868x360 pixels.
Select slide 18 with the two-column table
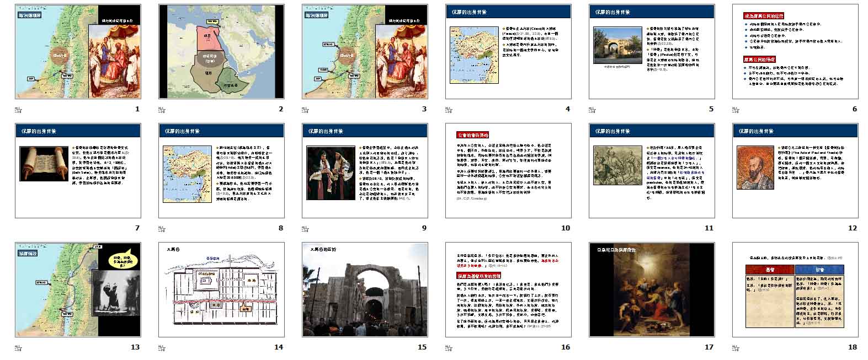coord(795,290)
